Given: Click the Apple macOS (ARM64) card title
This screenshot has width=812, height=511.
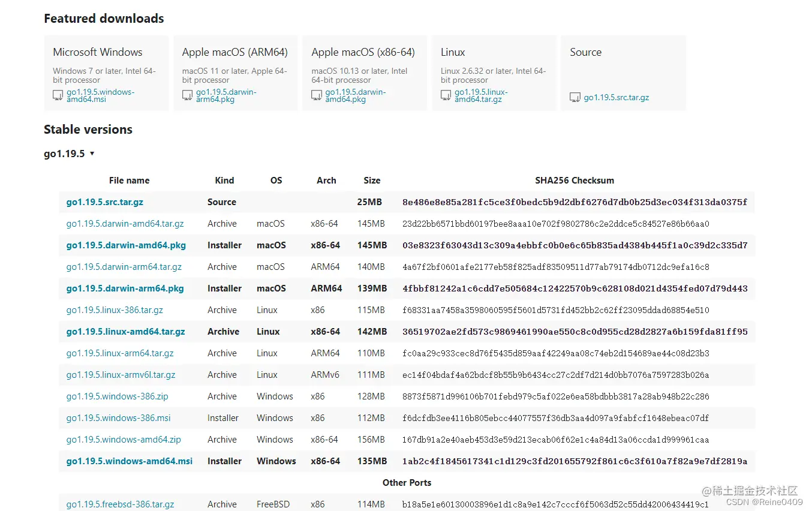Looking at the screenshot, I should [x=235, y=52].
